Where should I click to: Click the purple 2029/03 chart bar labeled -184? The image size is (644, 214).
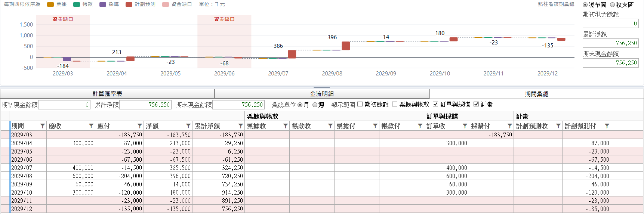point(67,59)
